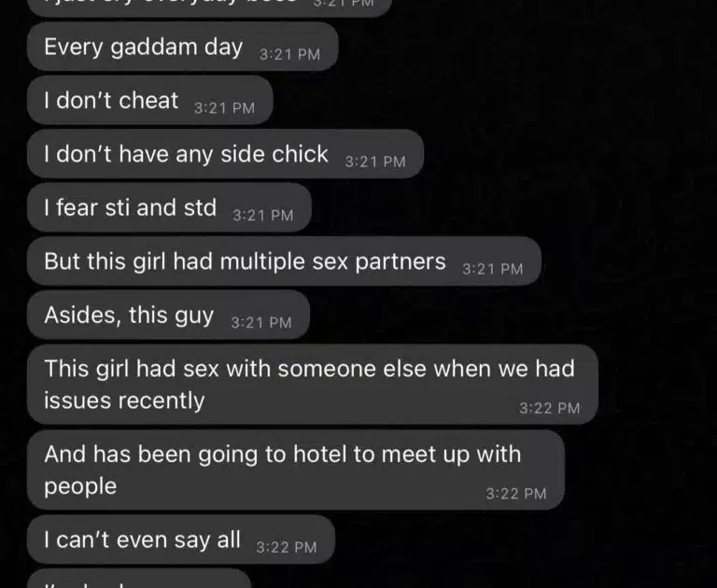
Task: Click timestamp on 'multiple sex partners' message
Action: point(493,269)
